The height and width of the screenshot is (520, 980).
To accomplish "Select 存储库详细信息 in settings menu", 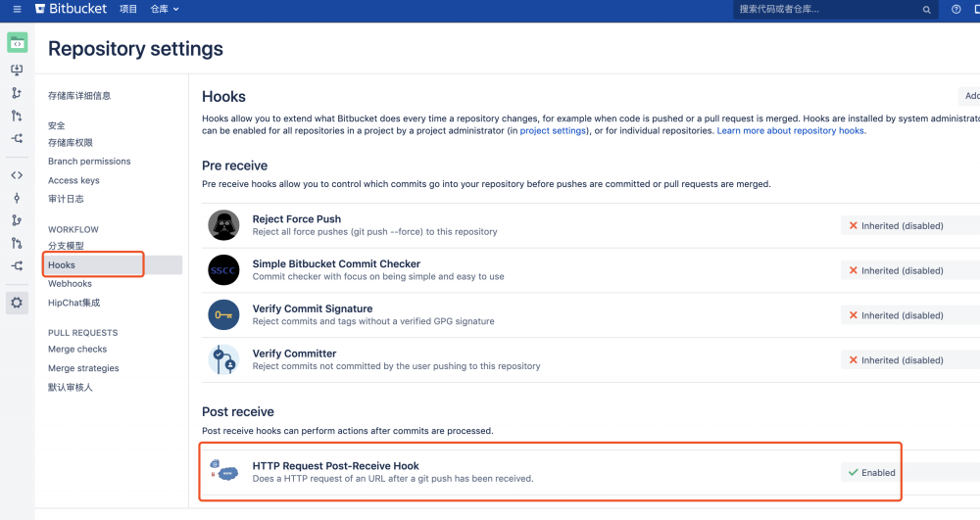I will pos(79,96).
